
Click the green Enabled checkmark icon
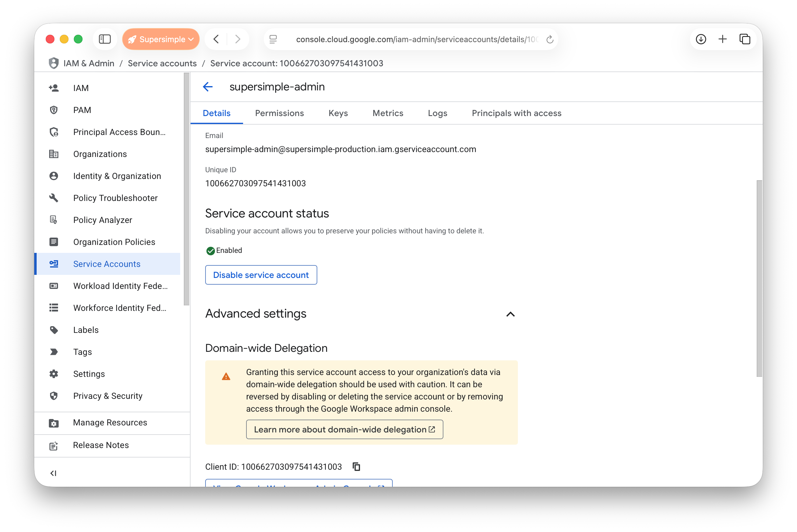point(210,251)
